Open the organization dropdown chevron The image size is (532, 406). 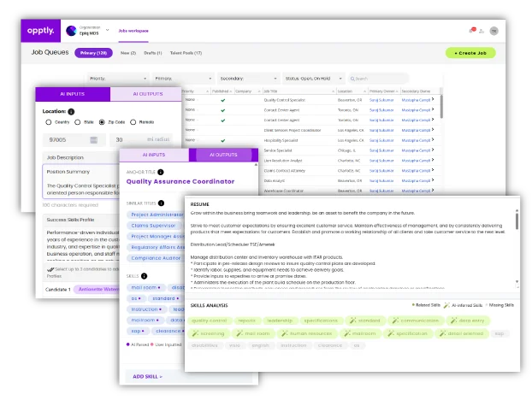107,30
